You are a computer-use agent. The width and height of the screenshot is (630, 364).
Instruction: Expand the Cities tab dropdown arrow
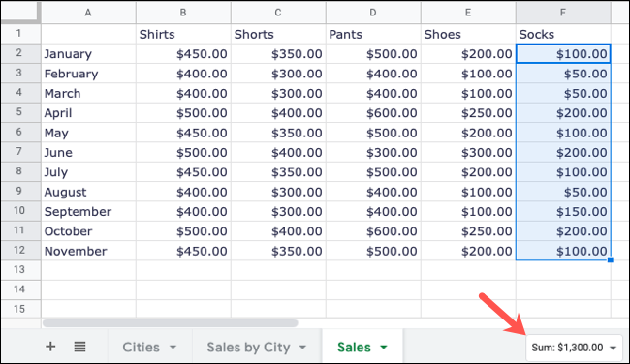click(173, 348)
